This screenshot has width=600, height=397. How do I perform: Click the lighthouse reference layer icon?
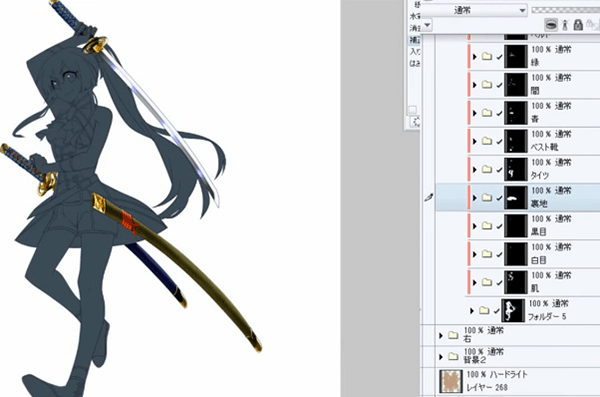coord(565,25)
